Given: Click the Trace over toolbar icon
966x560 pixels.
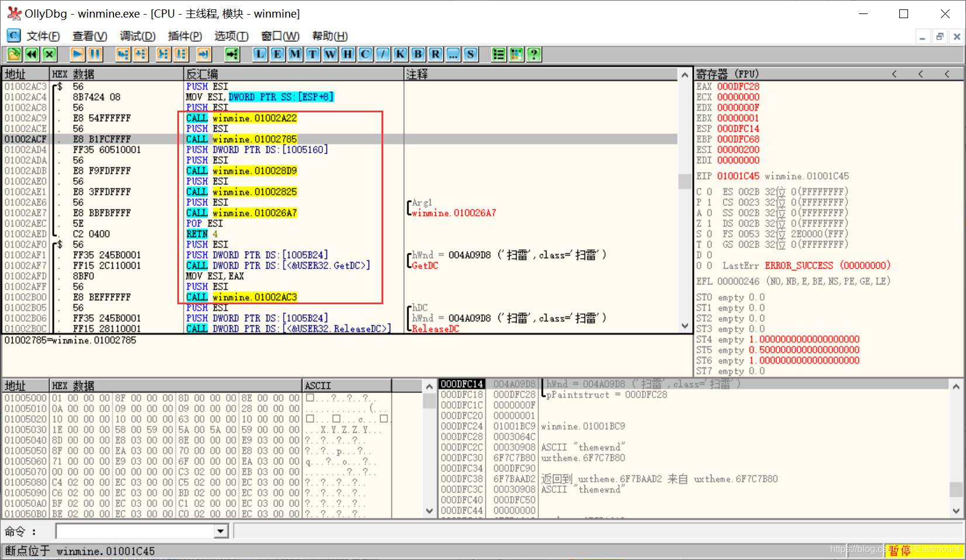Looking at the screenshot, I should 181,54.
